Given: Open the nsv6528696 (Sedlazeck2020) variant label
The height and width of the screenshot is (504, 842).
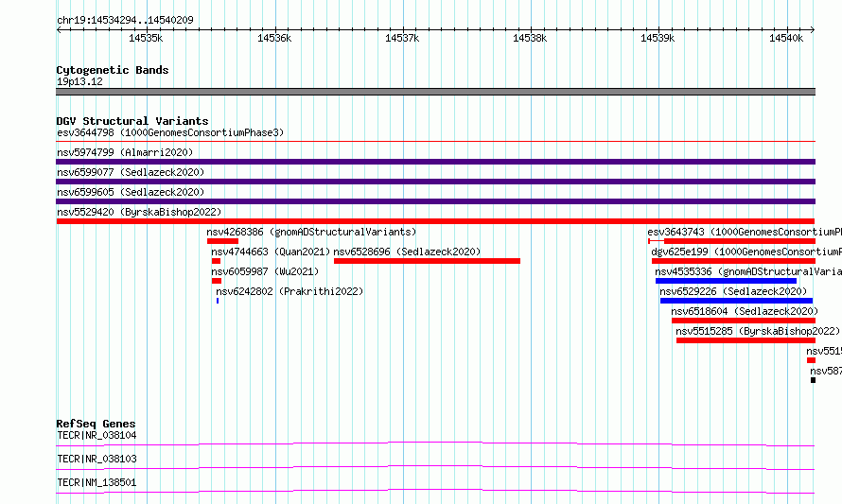Looking at the screenshot, I should pos(407,252).
